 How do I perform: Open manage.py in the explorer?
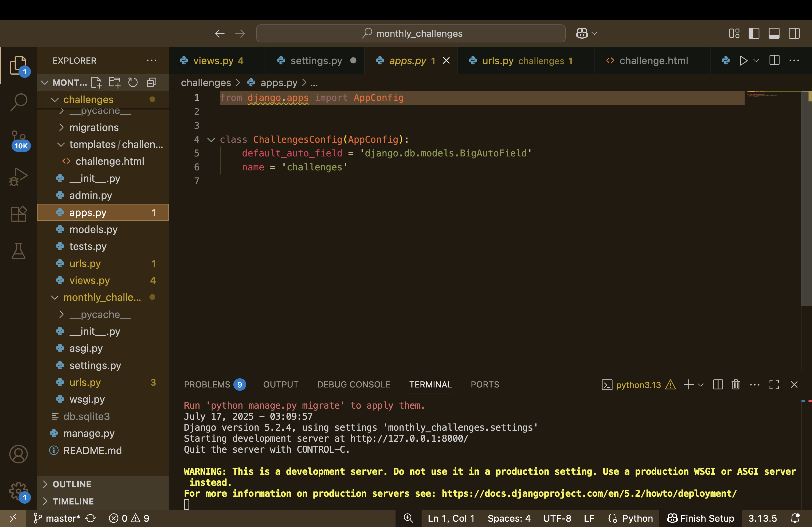click(x=103, y=433)
